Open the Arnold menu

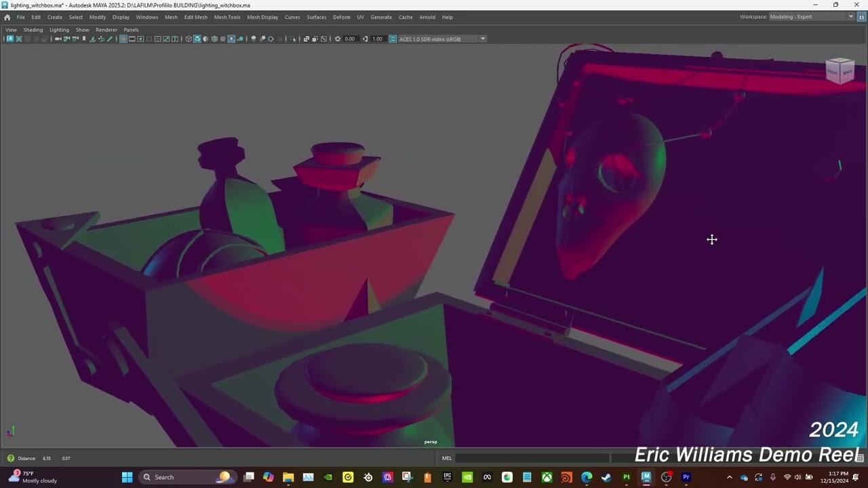tap(427, 17)
